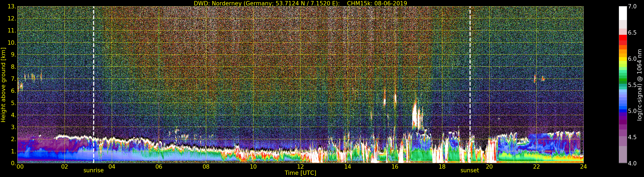The width and height of the screenshot is (644, 177).
Task: Click the time axis tick label '22'
Action: 536,167
